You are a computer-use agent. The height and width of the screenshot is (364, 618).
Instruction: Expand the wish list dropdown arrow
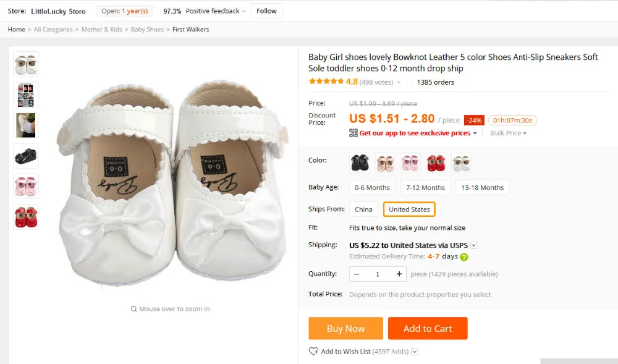[x=415, y=352]
